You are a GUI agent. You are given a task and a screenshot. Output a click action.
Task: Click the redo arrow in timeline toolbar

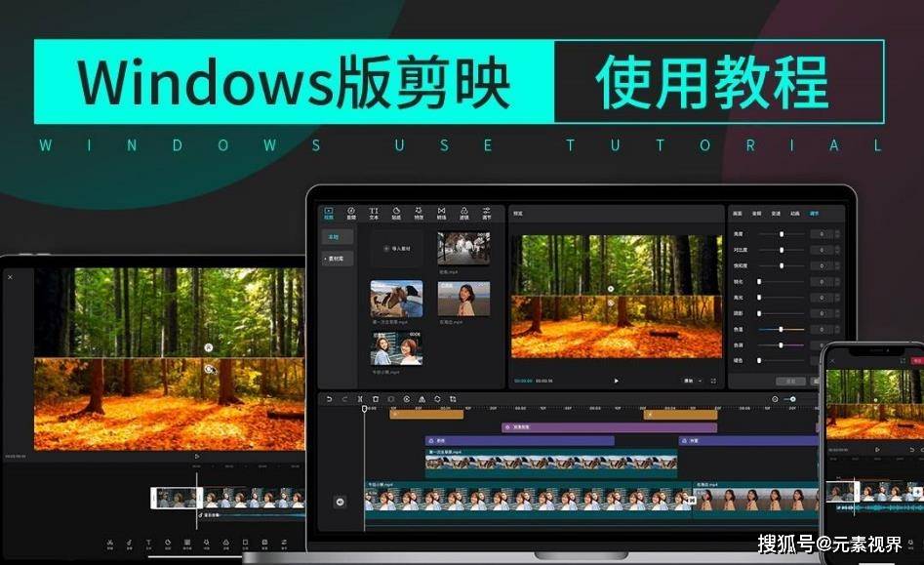point(344,399)
